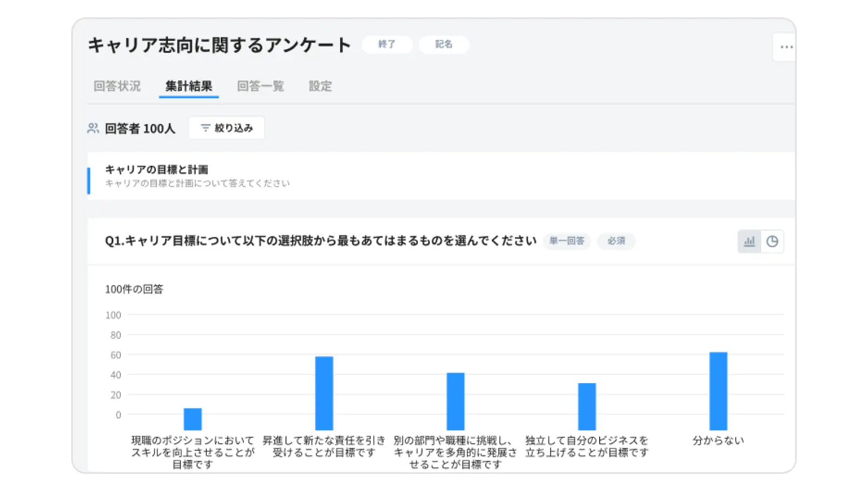The width and height of the screenshot is (868, 489).
Task: Click the 単一回答 badge on question Q1
Action: (x=566, y=241)
